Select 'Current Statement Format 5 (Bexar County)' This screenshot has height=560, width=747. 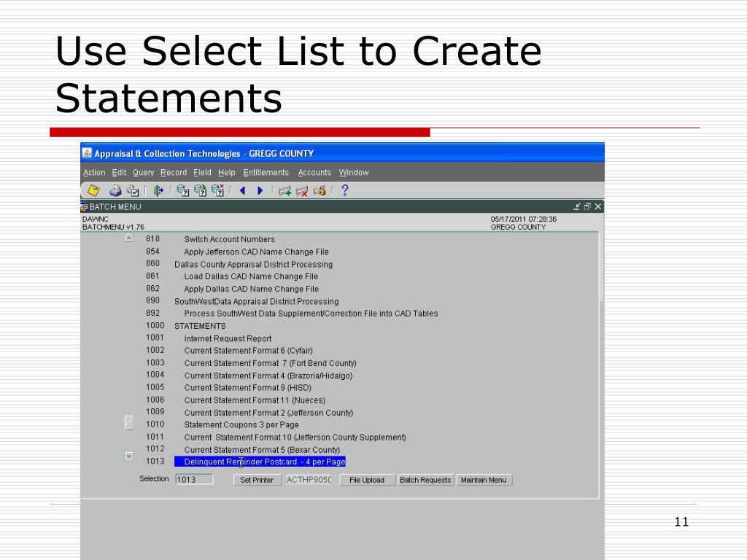(262, 449)
